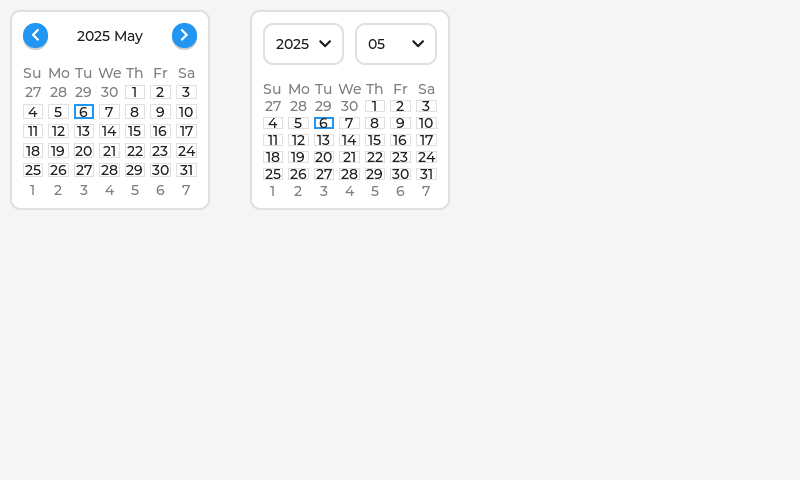This screenshot has height=480, width=800.
Task: Pick May 25 in left calendar
Action: pyautogui.click(x=33, y=170)
